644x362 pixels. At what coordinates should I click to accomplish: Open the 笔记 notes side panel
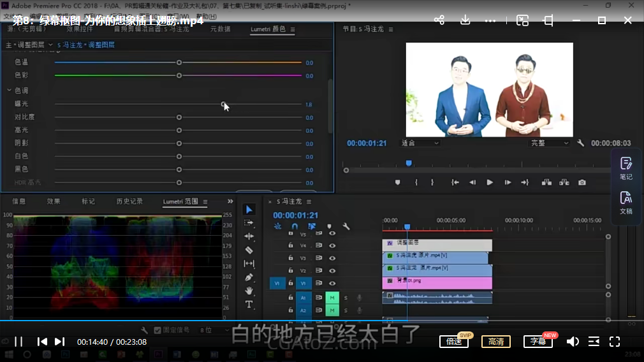(626, 168)
